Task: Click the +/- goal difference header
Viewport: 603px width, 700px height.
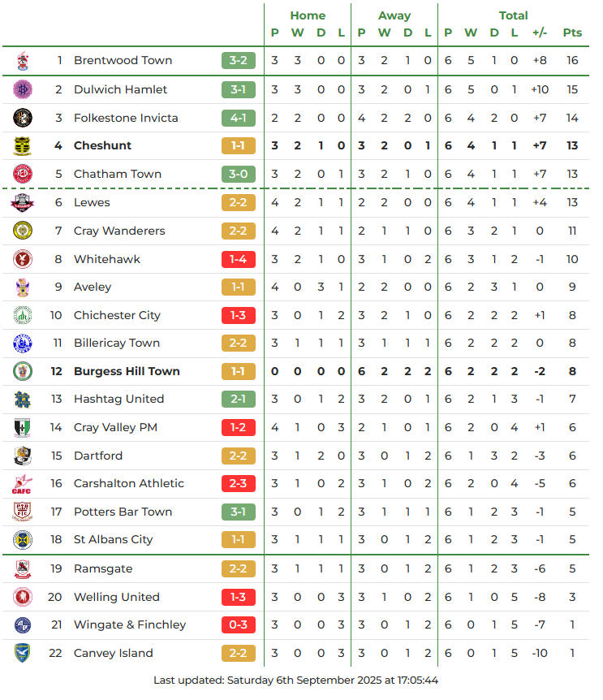Action: click(540, 33)
